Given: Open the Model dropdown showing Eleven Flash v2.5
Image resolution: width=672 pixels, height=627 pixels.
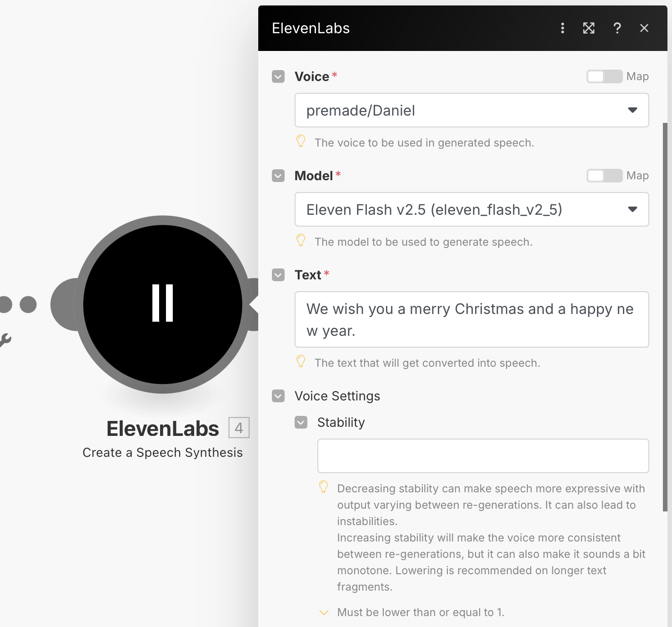Looking at the screenshot, I should coord(471,209).
